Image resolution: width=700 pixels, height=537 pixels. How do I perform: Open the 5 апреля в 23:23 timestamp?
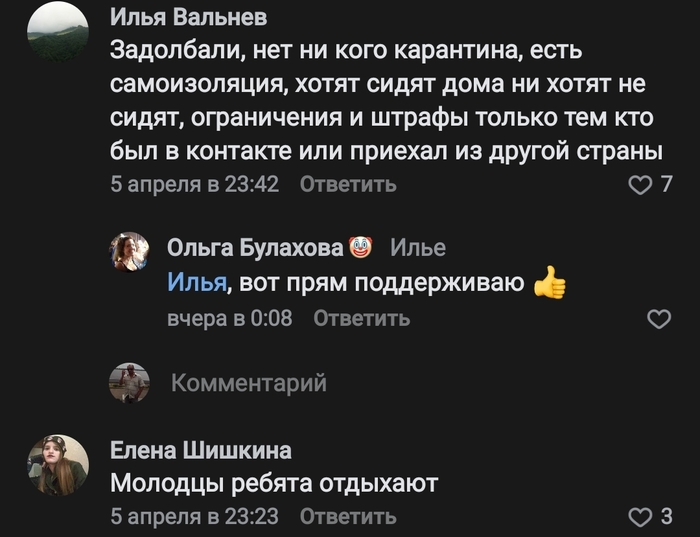coord(194,517)
